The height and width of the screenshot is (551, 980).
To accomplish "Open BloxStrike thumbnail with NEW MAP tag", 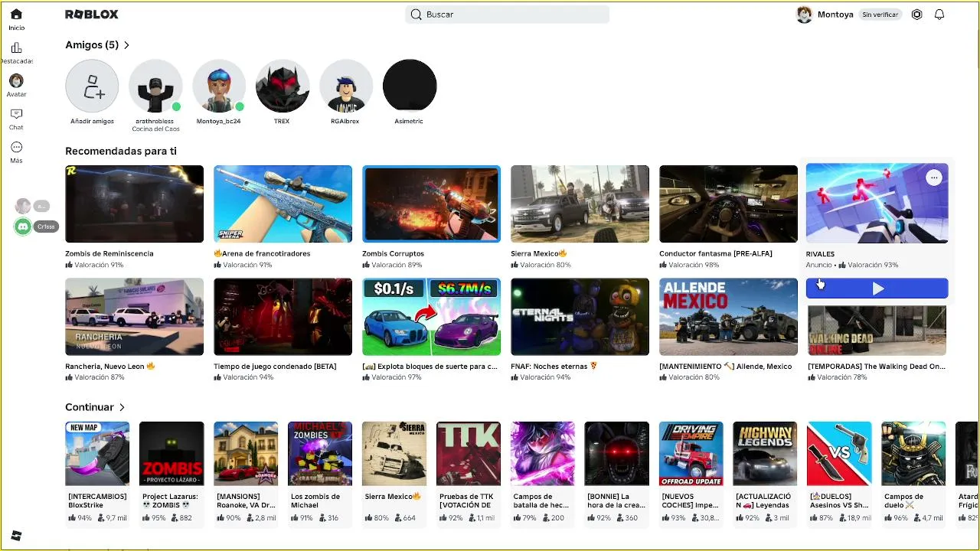I will pos(97,453).
